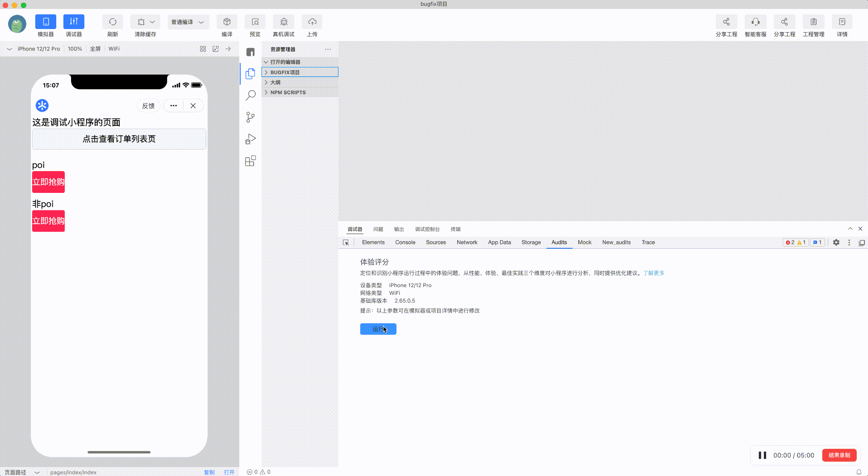Click the grid layout icon in simulator bar
The image size is (868, 476).
[x=203, y=49]
